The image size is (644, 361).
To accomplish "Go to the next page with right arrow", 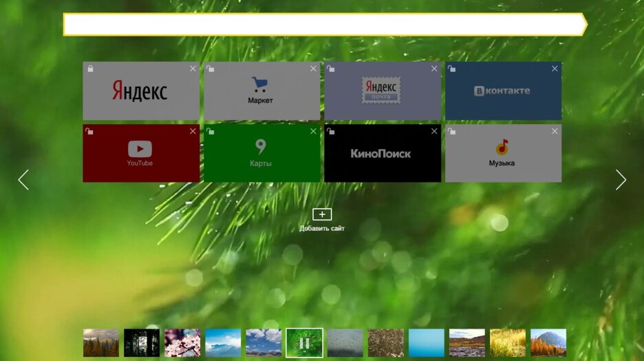I will point(621,180).
